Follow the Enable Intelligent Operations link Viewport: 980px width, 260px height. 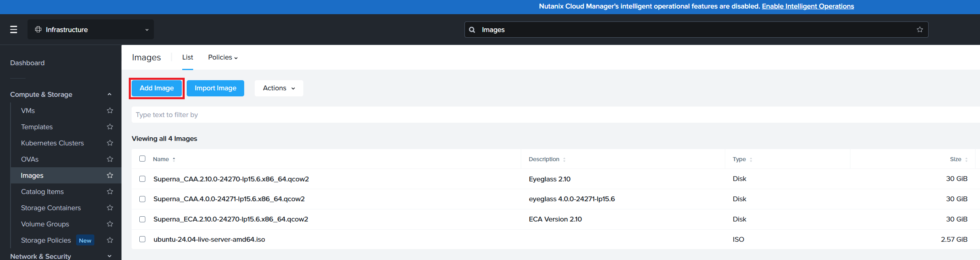pos(808,6)
